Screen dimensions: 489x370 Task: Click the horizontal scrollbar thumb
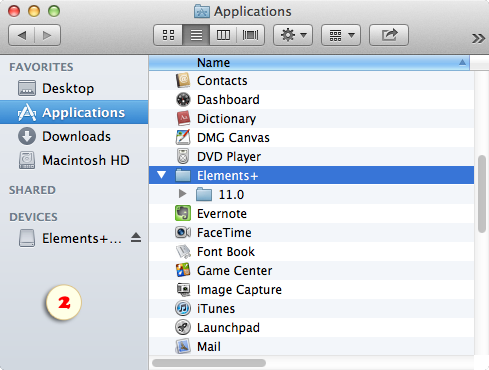209,362
